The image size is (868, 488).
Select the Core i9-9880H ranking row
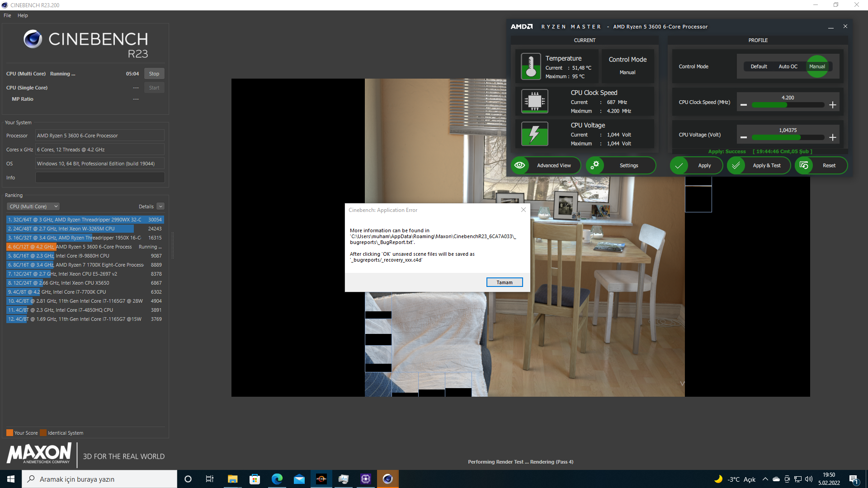[x=85, y=256]
